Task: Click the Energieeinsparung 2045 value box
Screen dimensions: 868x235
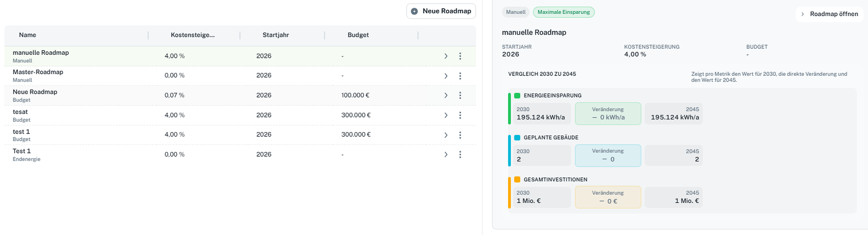Action: coord(674,114)
